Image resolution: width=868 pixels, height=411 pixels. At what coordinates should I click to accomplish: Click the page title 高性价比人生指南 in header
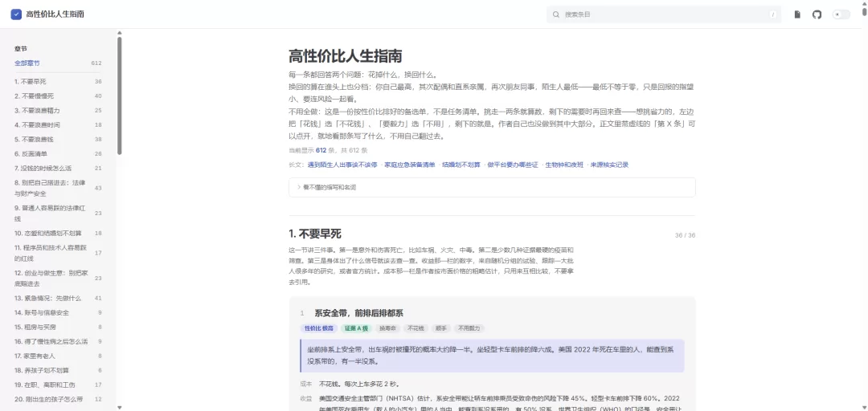pos(55,14)
